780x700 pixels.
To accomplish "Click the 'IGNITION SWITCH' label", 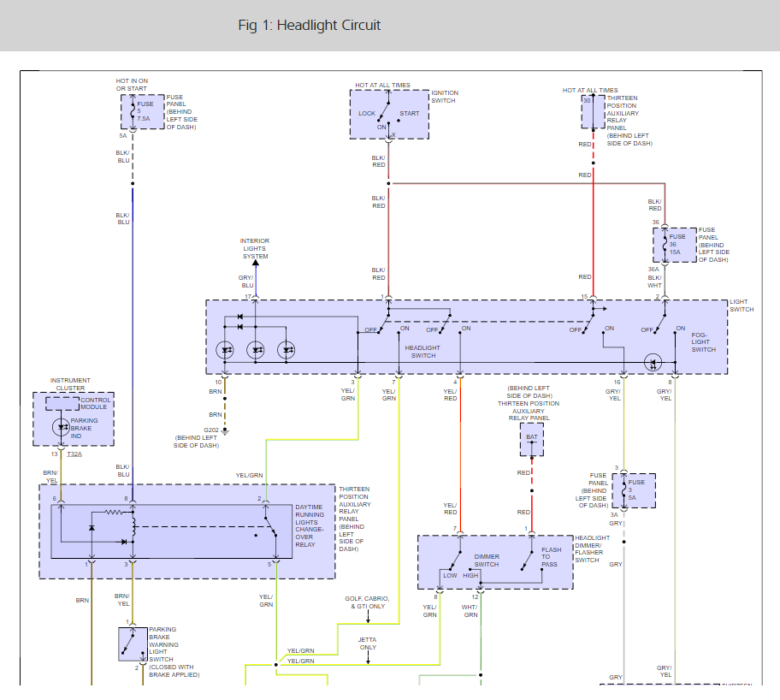I will click(x=444, y=97).
